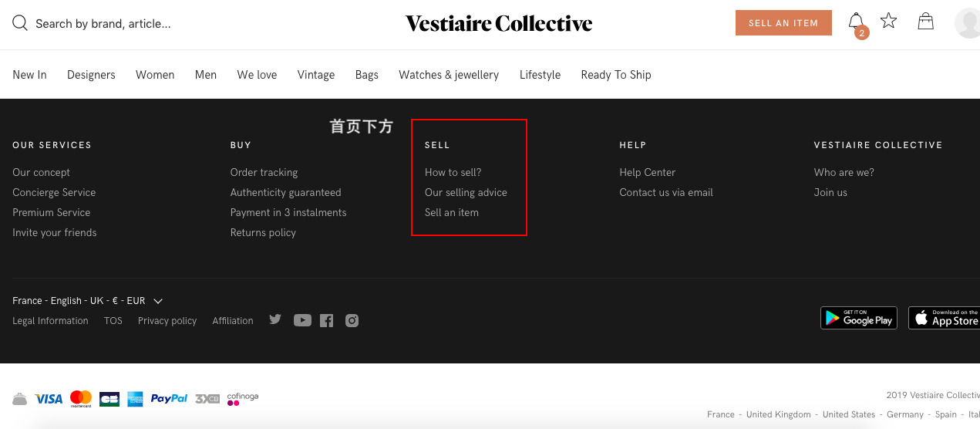Open the shopping bag icon
Screen dimensions: 980x429
tap(926, 22)
